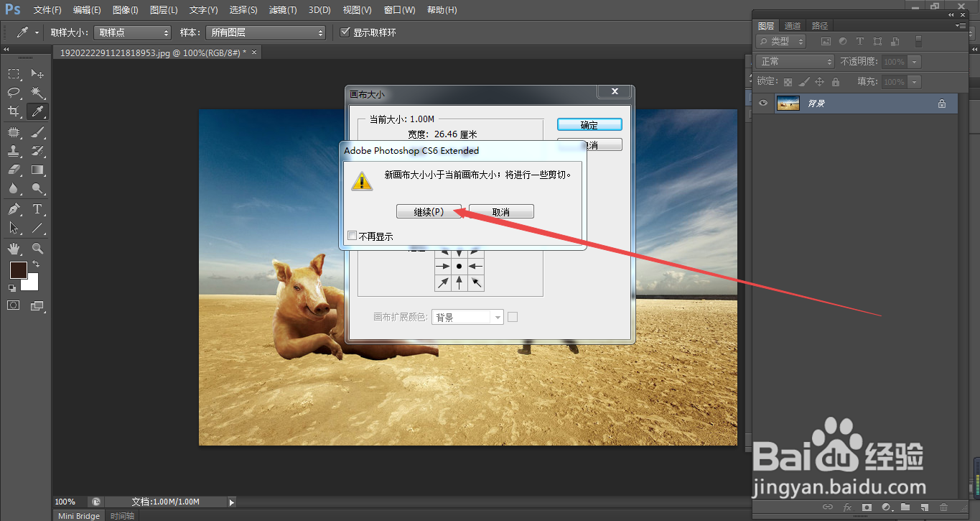Screen dimensions: 980x521
Task: Select the Hand tool
Action: [x=14, y=249]
